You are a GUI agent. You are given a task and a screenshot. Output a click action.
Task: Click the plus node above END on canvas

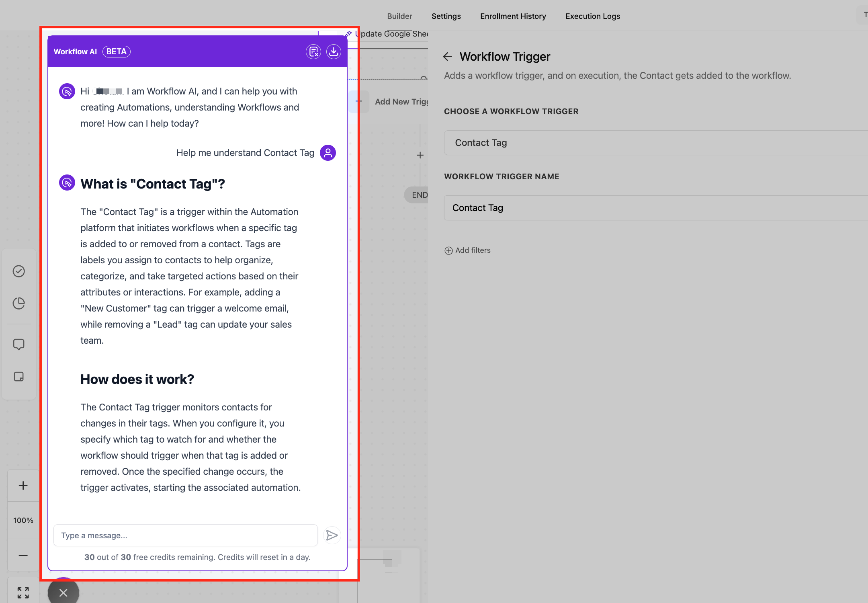click(420, 155)
